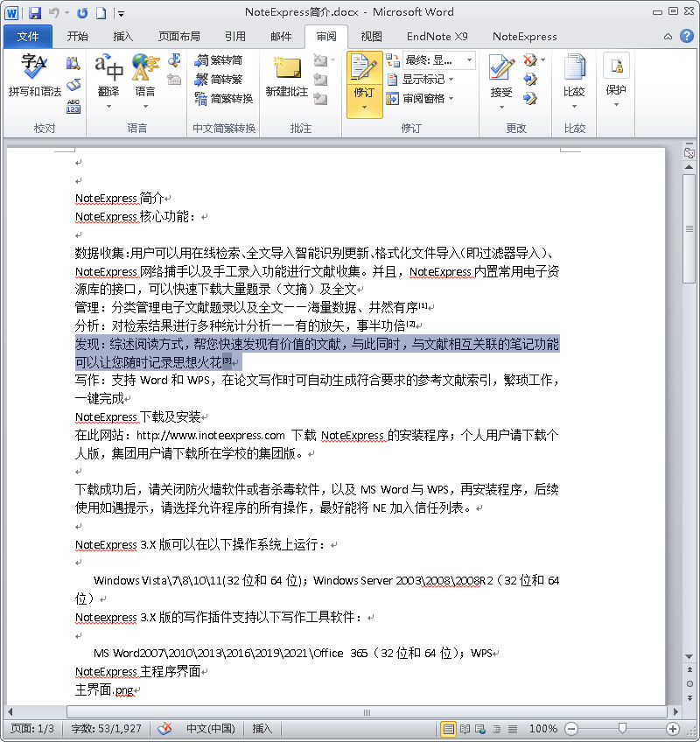The width and height of the screenshot is (700, 742).
Task: Click the delete comment icon
Action: coord(320,60)
